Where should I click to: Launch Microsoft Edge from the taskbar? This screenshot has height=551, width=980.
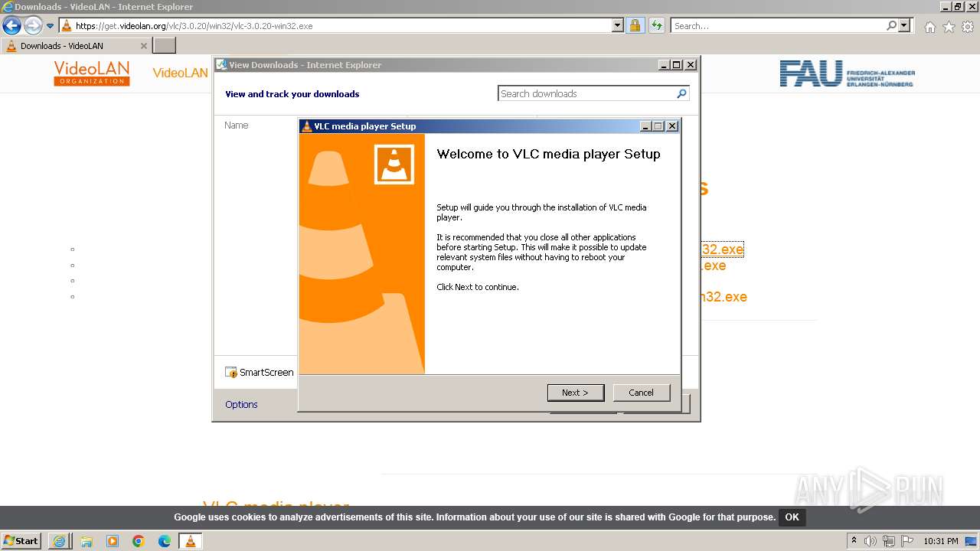coord(164,541)
